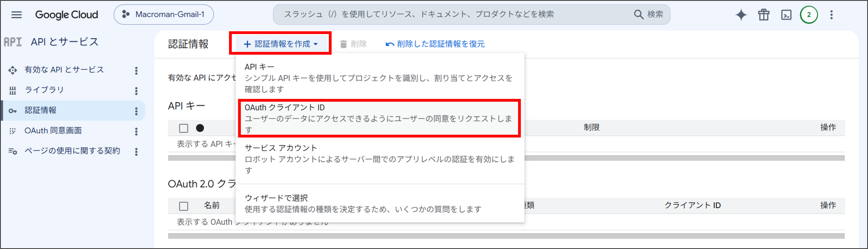
Task: Select 認証情報 in sidebar
Action: [40, 110]
